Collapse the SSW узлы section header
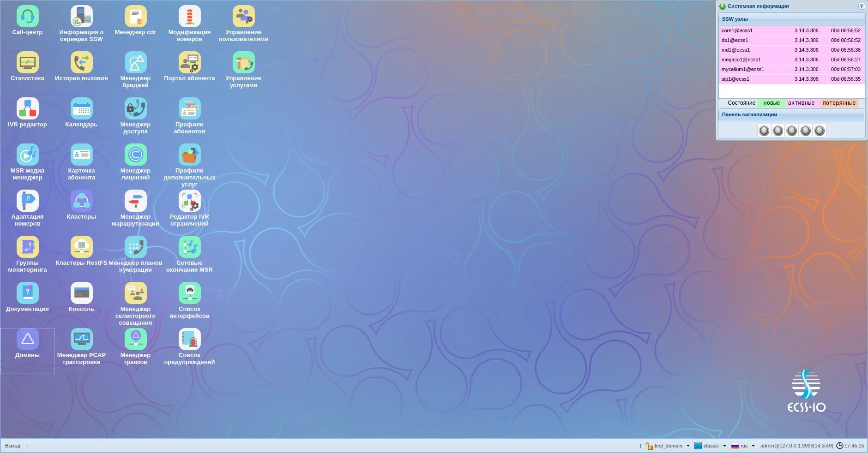 tap(791, 19)
